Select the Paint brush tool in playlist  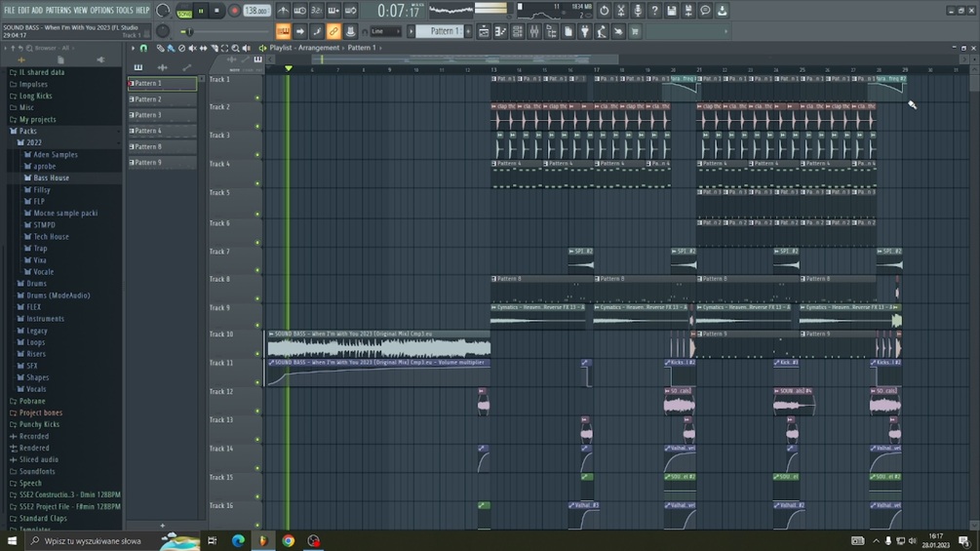pyautogui.click(x=171, y=48)
